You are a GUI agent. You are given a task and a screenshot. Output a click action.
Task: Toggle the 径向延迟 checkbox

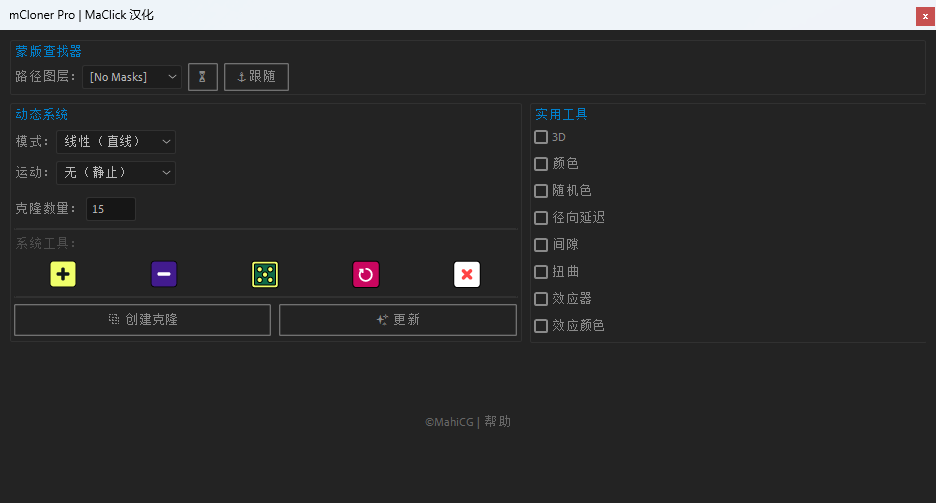click(x=541, y=218)
